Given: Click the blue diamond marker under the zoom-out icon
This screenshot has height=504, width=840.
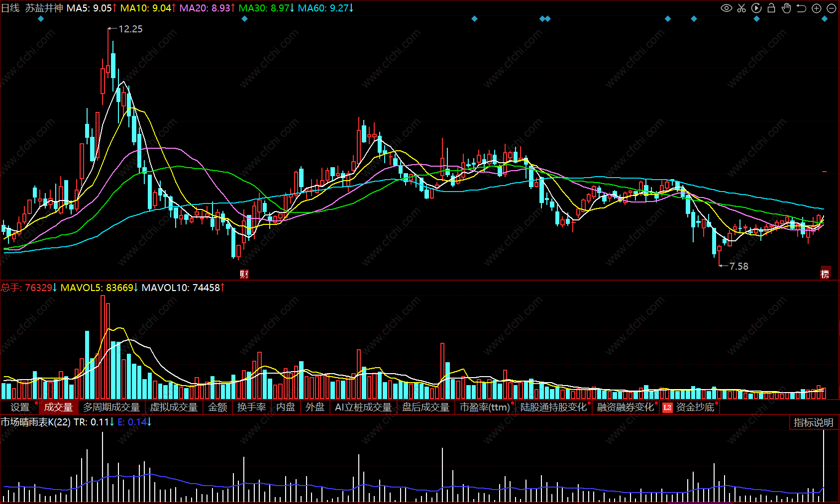Looking at the screenshot, I should (x=825, y=19).
